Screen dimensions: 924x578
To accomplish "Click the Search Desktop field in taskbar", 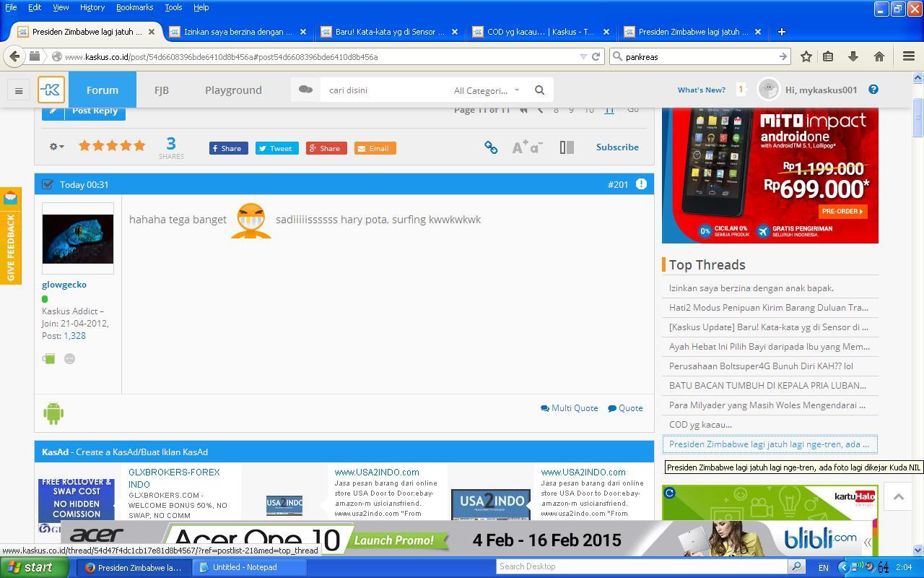I will click(641, 566).
